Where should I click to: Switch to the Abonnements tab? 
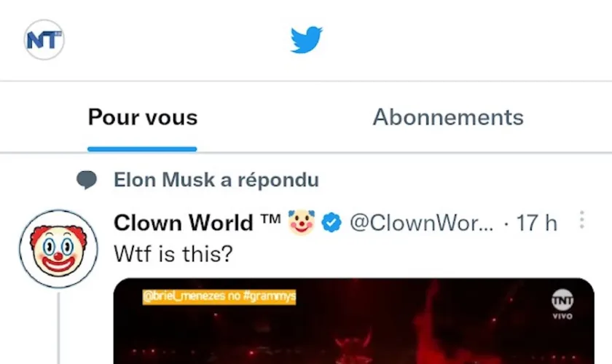tap(448, 117)
